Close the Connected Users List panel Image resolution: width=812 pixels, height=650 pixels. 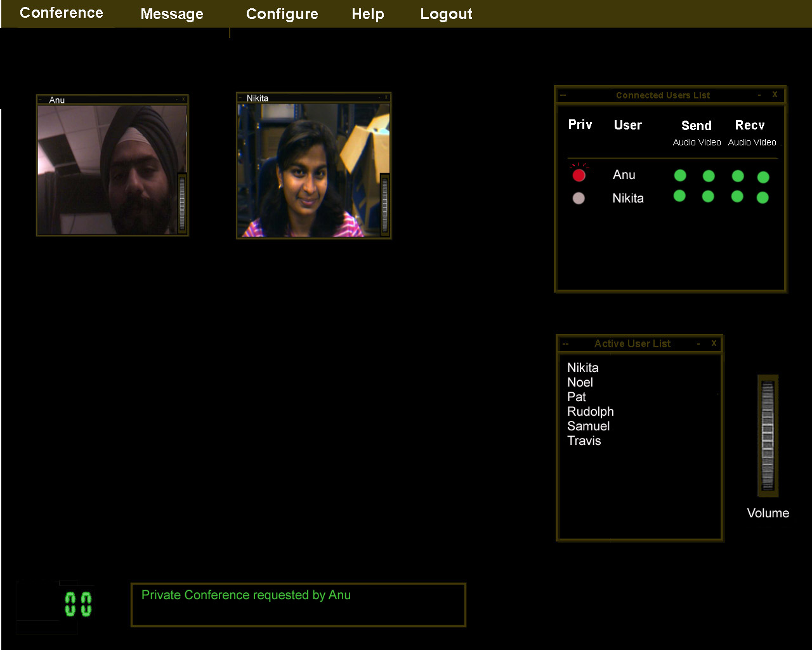[775, 95]
